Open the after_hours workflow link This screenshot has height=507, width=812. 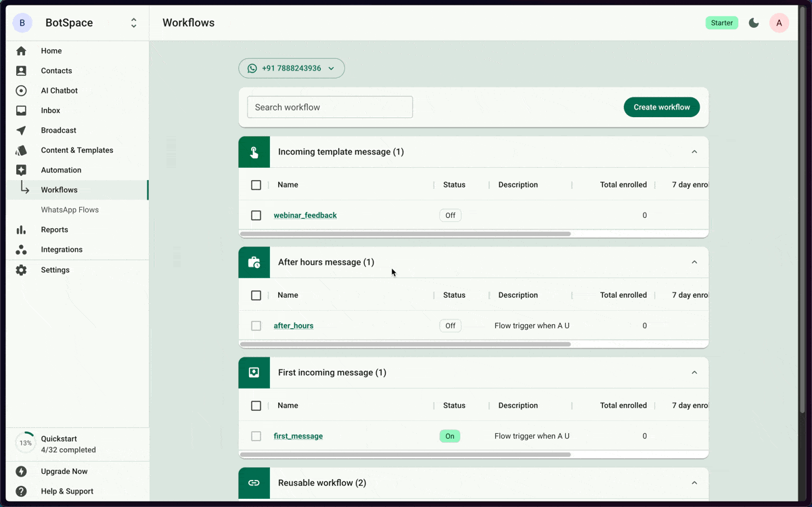click(x=294, y=326)
